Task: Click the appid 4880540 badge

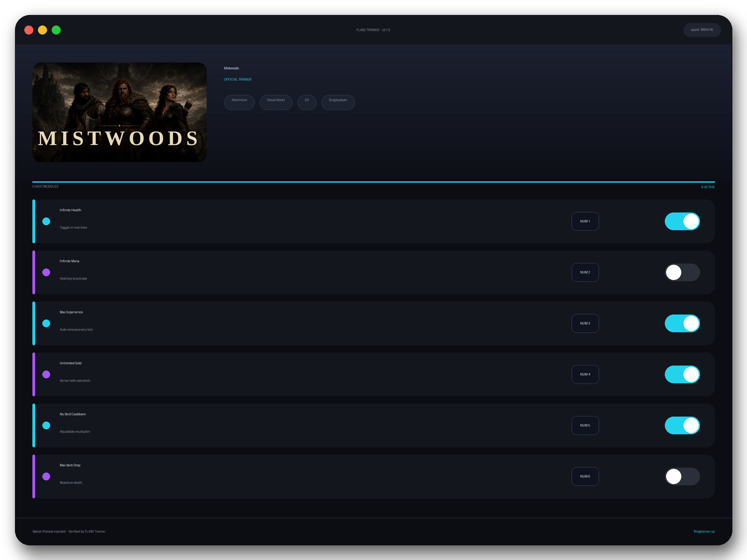Action: click(x=702, y=30)
